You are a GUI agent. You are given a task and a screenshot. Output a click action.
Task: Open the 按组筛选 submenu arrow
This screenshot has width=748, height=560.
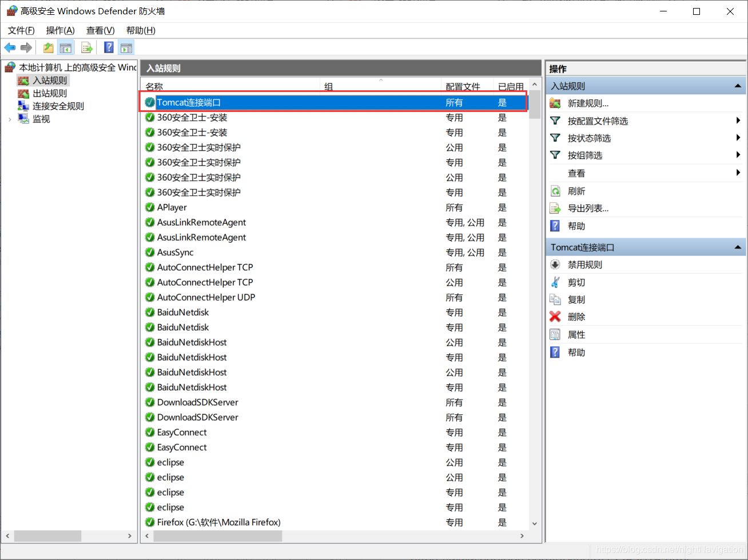tap(738, 155)
